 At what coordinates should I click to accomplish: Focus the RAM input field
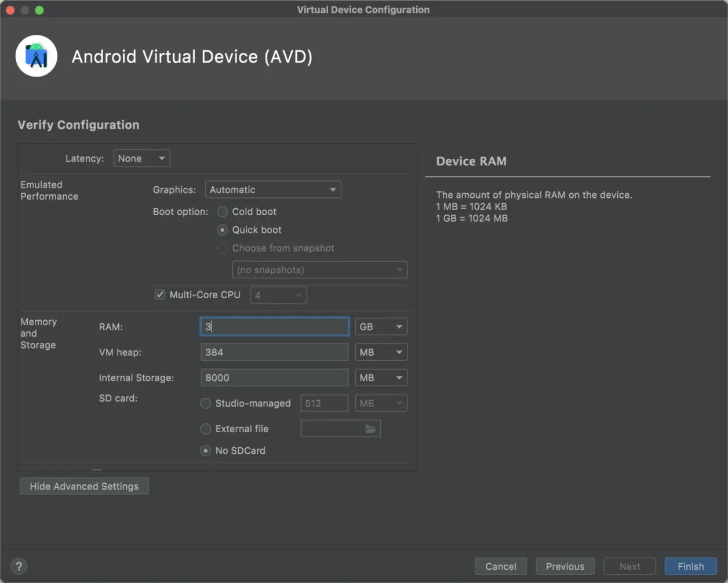(275, 327)
